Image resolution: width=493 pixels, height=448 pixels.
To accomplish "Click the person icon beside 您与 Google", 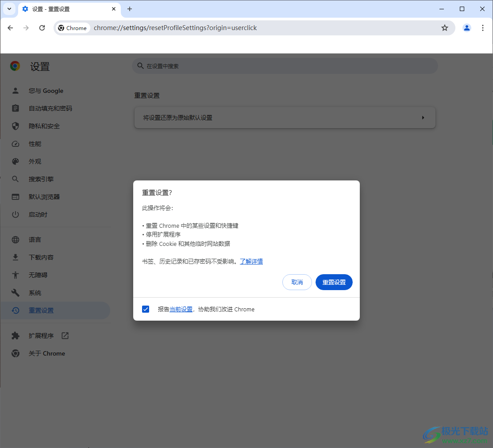I will pos(15,91).
